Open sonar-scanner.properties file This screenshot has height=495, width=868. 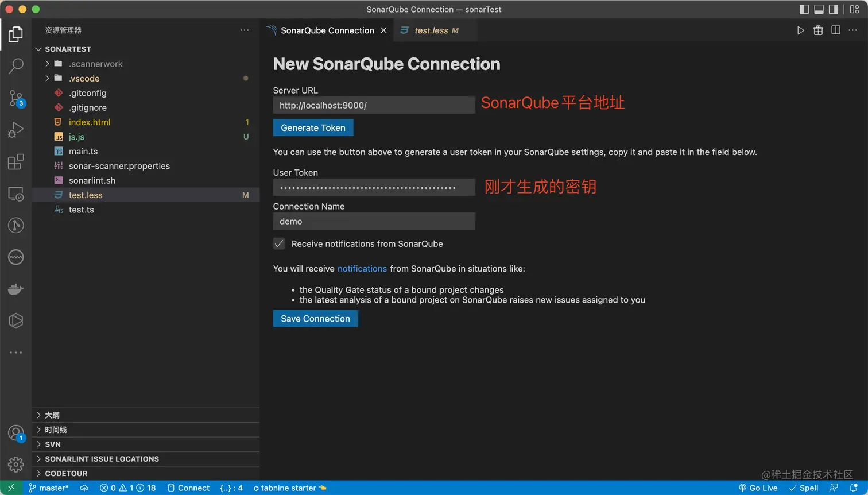pos(146,166)
